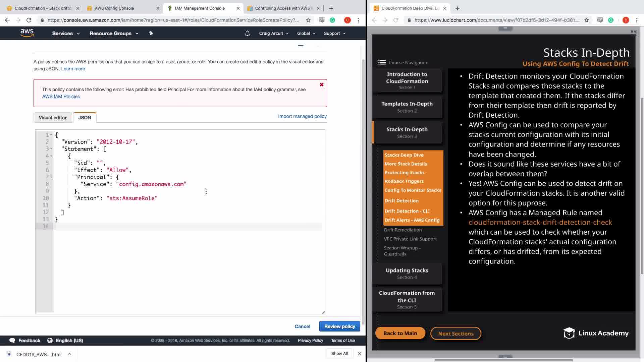Click inside the JSON policy editor area
Viewport: 644px width, 362px height.
(x=188, y=261)
